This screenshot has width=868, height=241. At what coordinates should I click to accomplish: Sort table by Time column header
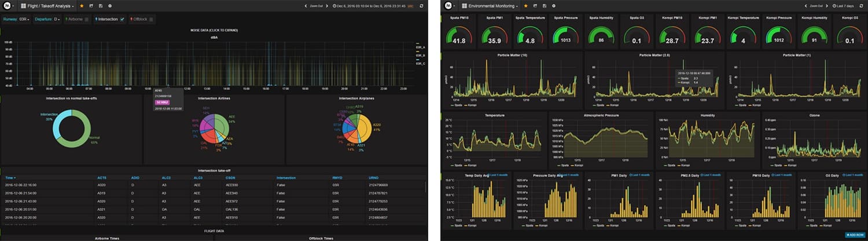tap(10, 178)
